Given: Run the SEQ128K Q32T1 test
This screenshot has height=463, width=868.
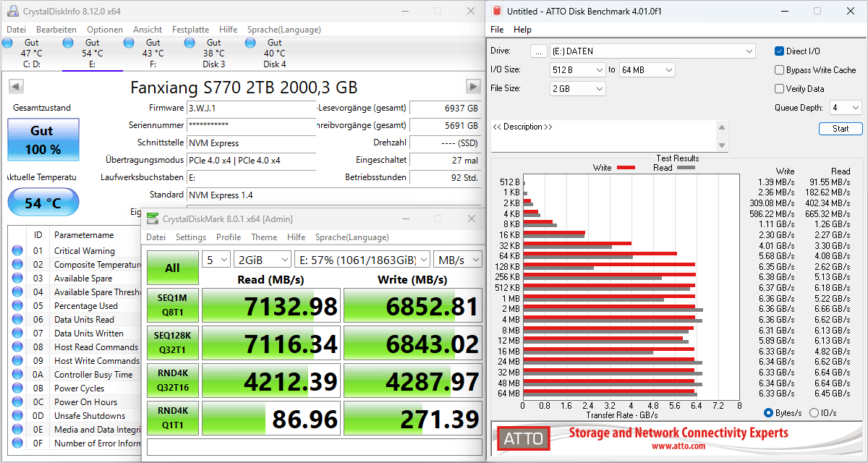Looking at the screenshot, I should (172, 343).
